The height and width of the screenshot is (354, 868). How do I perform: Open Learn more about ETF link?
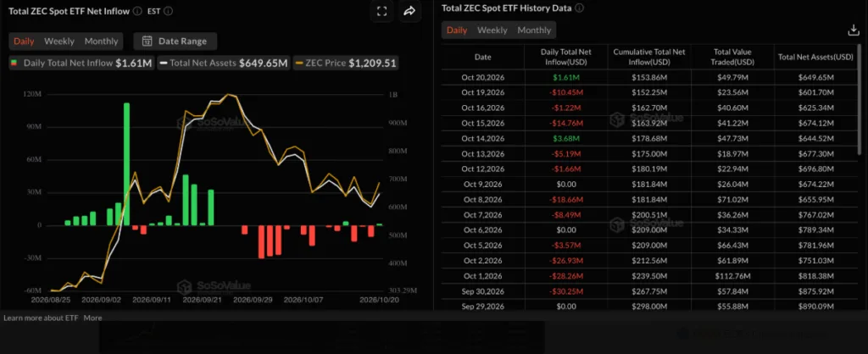(x=42, y=318)
